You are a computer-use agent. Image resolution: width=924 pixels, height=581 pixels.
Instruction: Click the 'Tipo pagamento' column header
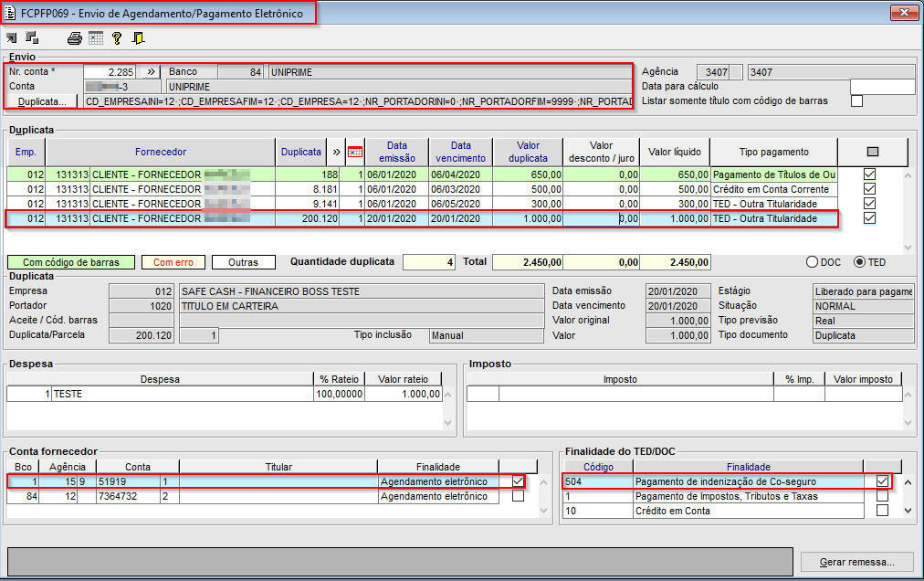click(773, 152)
